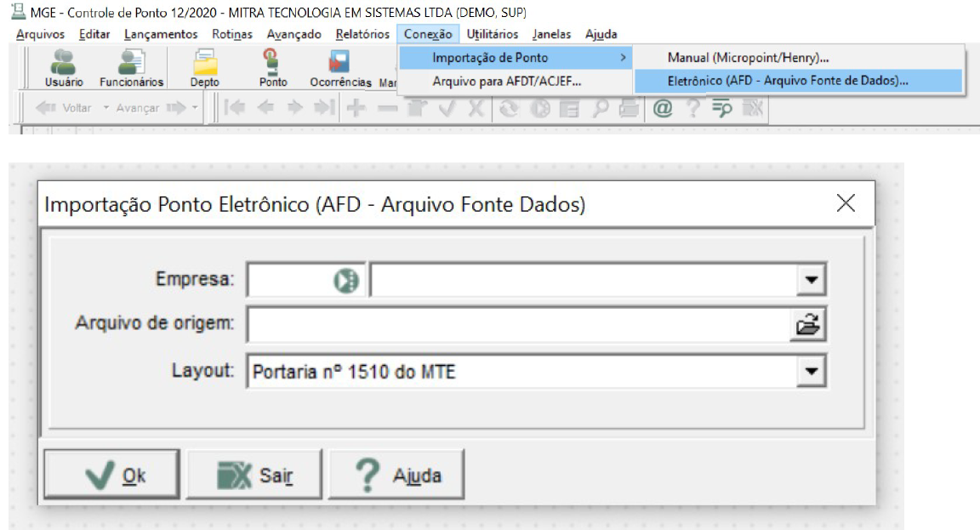
Task: Open the Depto folder icon
Action: coord(205,68)
